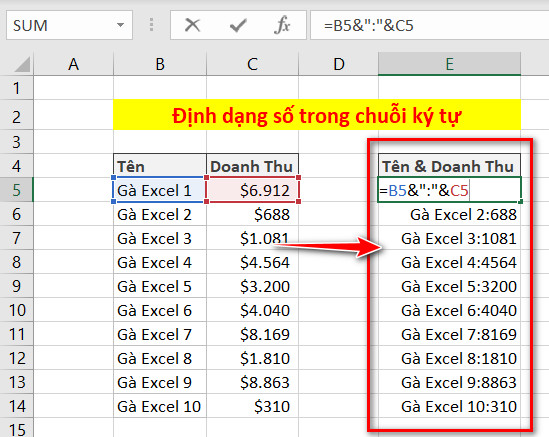Screen dimensions: 549x437
Task: Click cell containing $8.169
Action: 252,334
